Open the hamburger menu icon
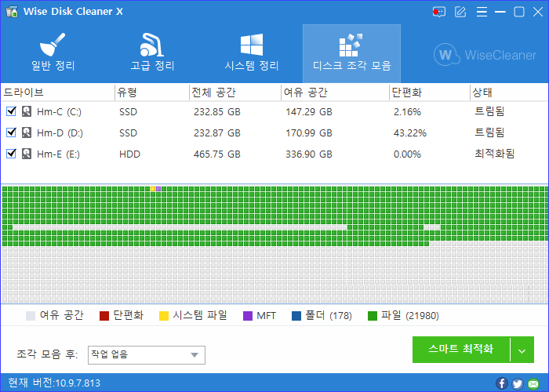This screenshot has width=549, height=392. 482,12
